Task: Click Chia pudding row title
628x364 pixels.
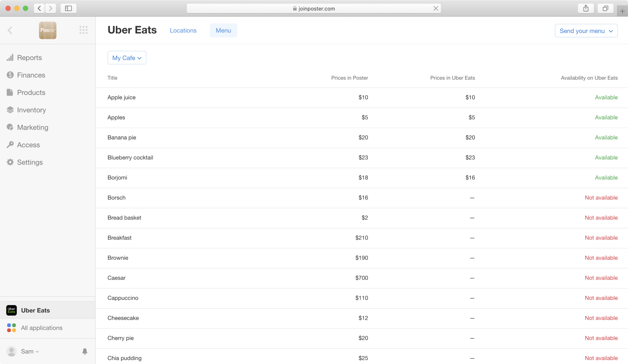Action: pos(124,358)
